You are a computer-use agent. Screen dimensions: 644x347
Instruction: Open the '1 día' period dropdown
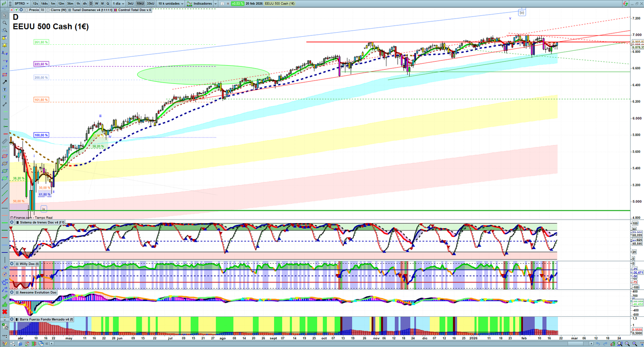(118, 3)
